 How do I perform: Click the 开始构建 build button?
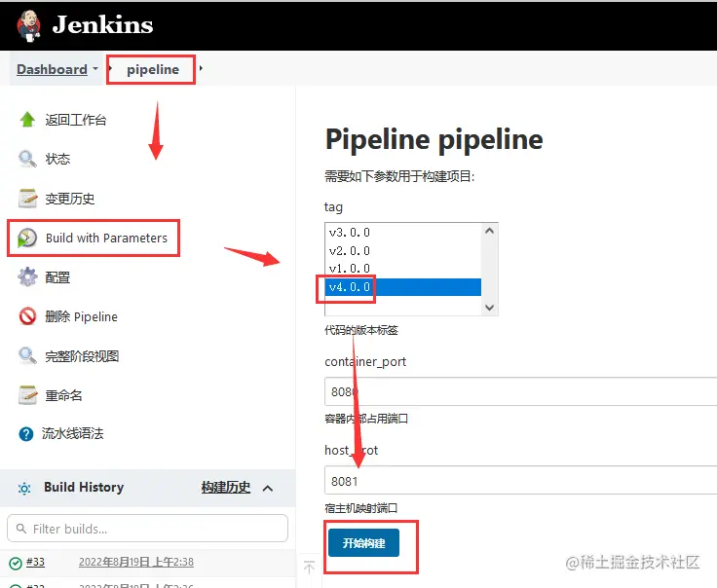pyautogui.click(x=363, y=543)
